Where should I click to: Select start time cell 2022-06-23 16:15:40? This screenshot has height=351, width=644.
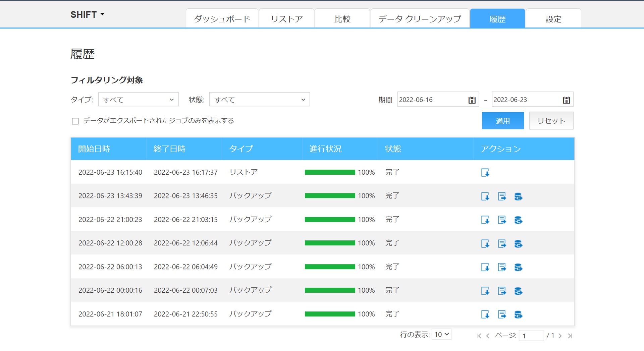click(x=110, y=172)
